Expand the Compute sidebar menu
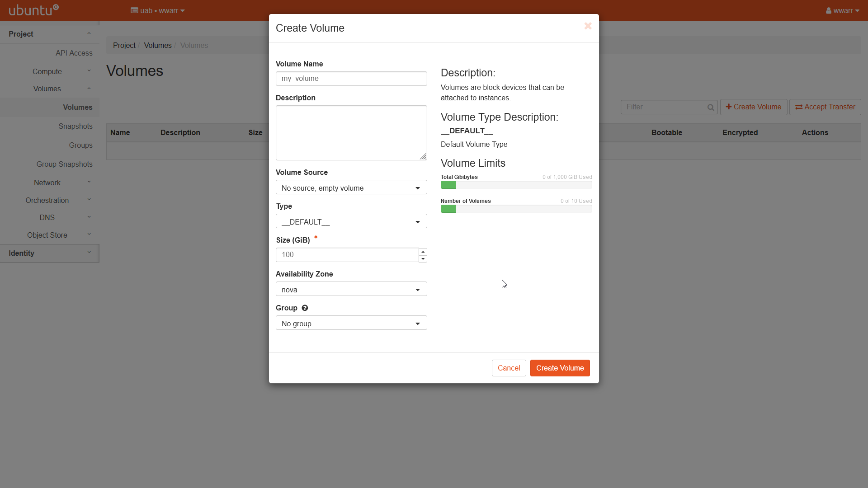 pos(50,71)
